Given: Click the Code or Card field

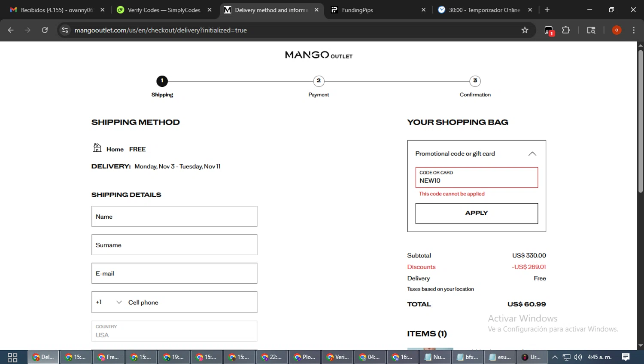Looking at the screenshot, I should pos(477,177).
